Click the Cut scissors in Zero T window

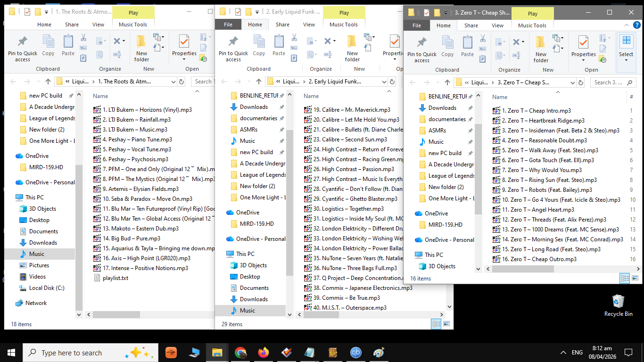click(483, 39)
